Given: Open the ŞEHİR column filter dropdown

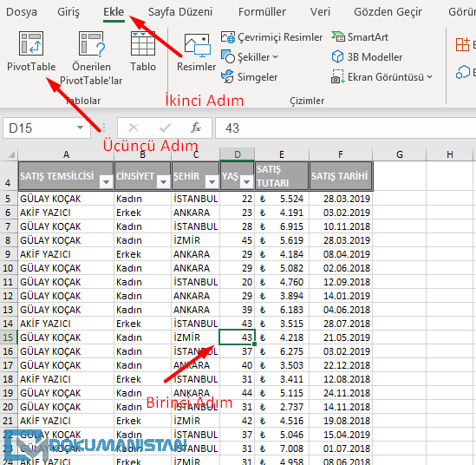Looking at the screenshot, I should [212, 182].
